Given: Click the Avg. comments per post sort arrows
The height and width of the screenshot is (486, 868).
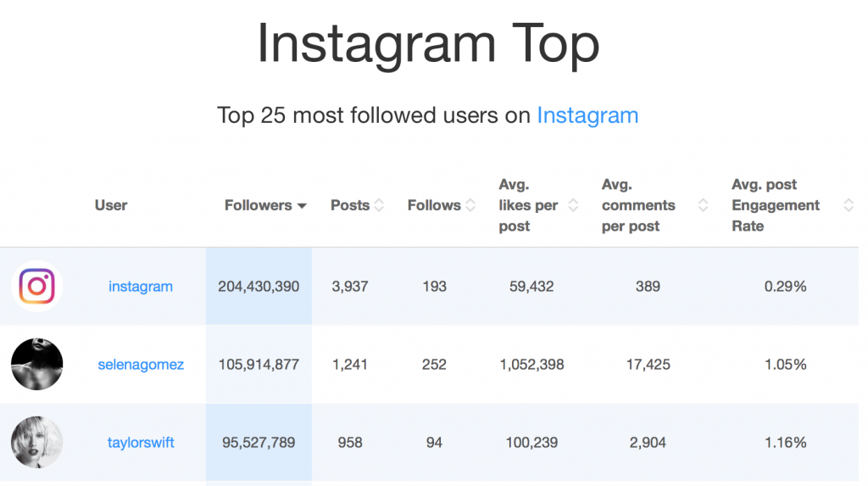Looking at the screenshot, I should [703, 205].
